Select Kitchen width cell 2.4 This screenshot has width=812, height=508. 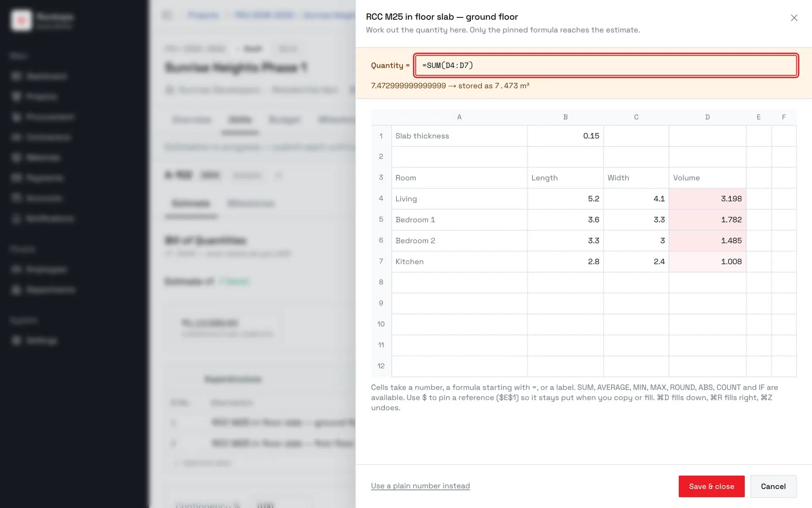[x=636, y=262]
